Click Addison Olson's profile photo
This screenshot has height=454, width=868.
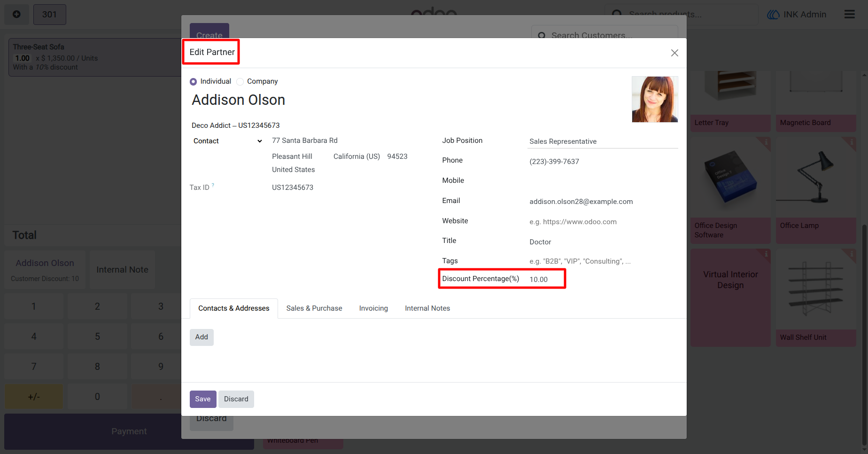click(x=655, y=99)
